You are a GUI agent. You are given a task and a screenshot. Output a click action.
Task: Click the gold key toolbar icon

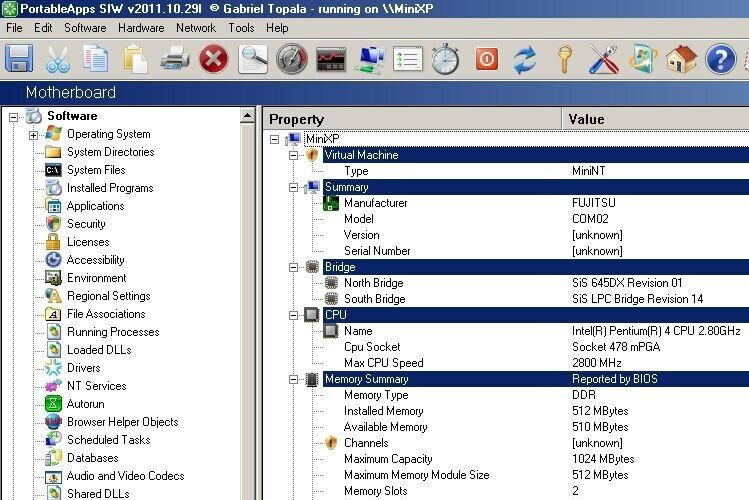tap(565, 59)
